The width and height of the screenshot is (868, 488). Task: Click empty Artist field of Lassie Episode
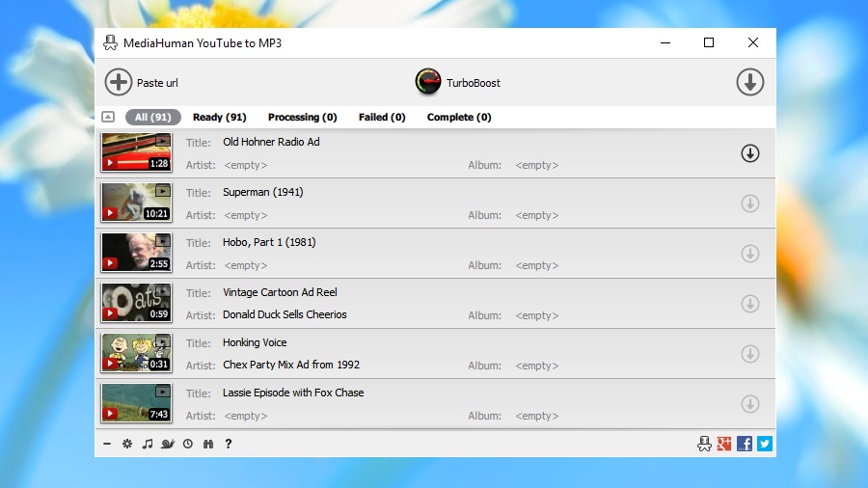246,416
